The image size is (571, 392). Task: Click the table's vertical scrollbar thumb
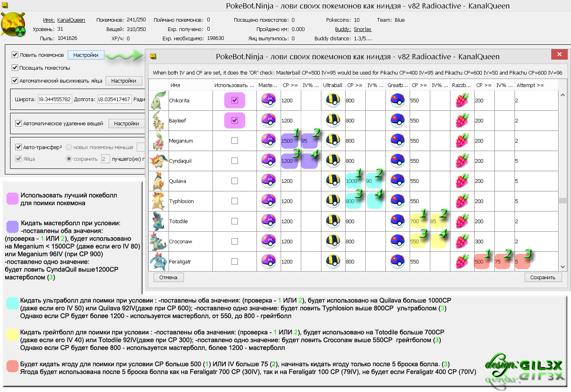[x=563, y=201]
